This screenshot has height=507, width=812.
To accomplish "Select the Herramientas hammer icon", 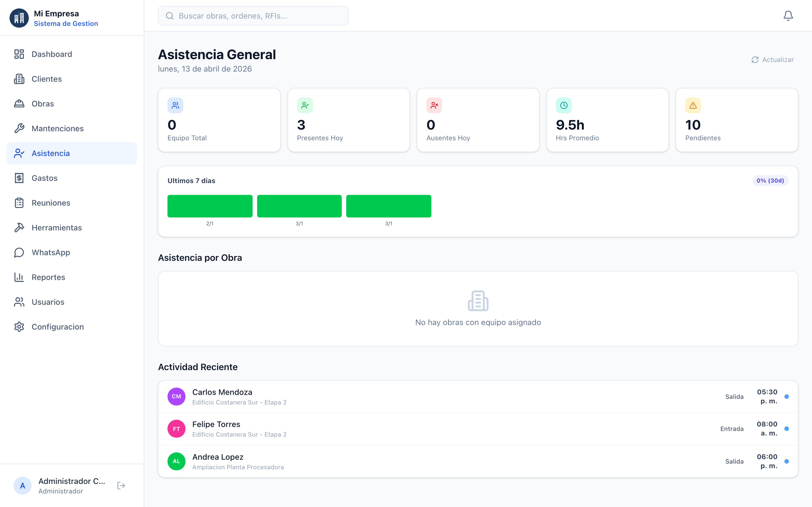I will tap(19, 227).
